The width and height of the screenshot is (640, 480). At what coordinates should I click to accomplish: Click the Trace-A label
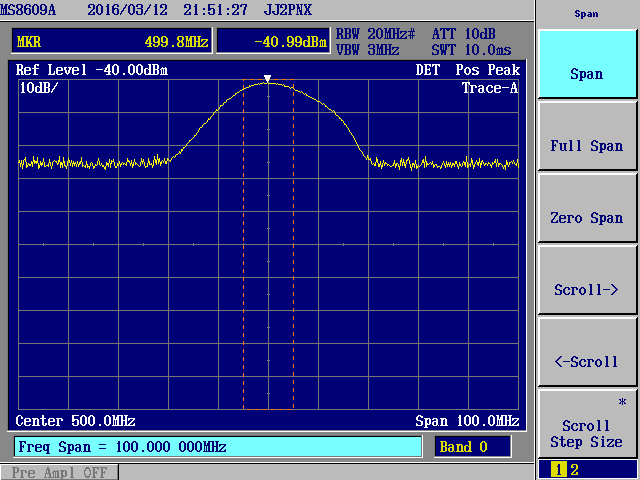[x=489, y=87]
